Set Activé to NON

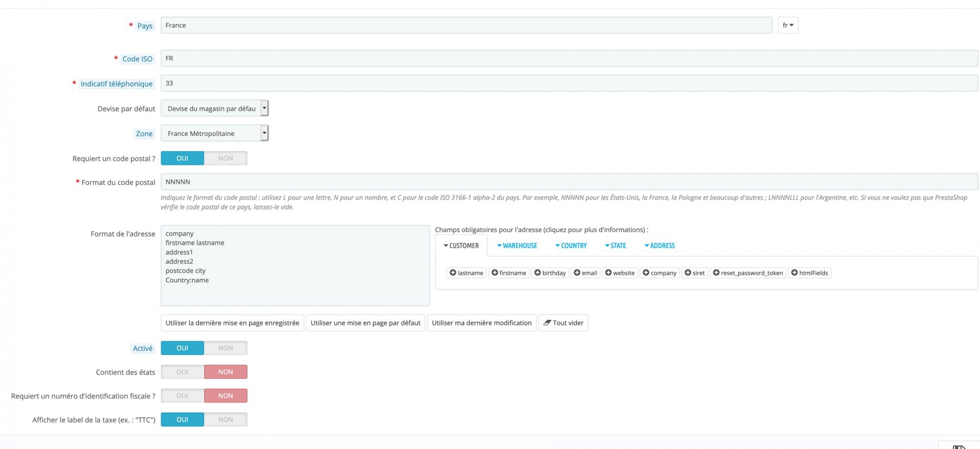coord(226,348)
